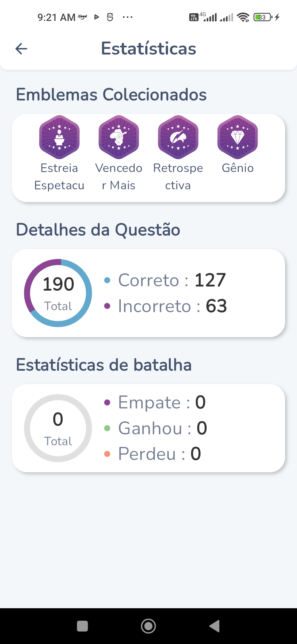Tap the 0 Total battle donut chart
Image resolution: width=297 pixels, height=644 pixels.
(x=58, y=428)
